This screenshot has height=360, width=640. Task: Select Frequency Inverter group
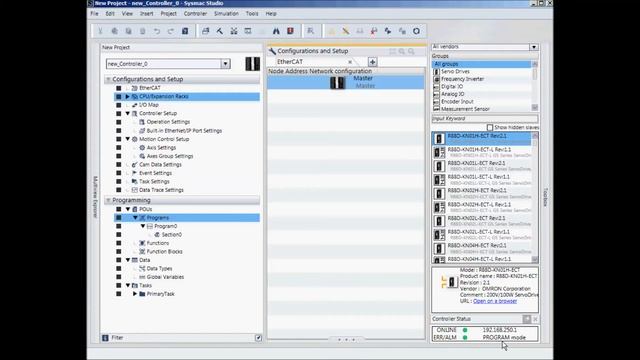[462, 79]
